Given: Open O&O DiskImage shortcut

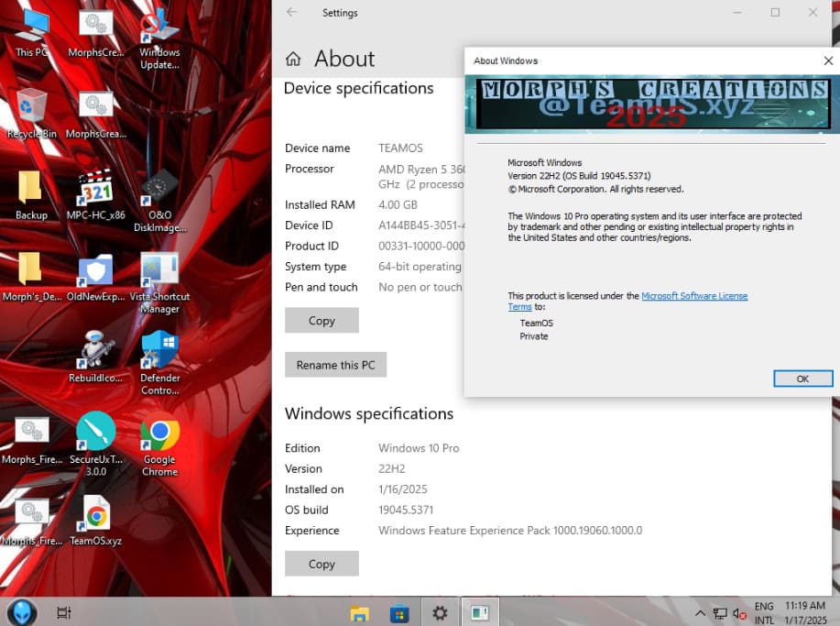Looking at the screenshot, I should click(159, 202).
